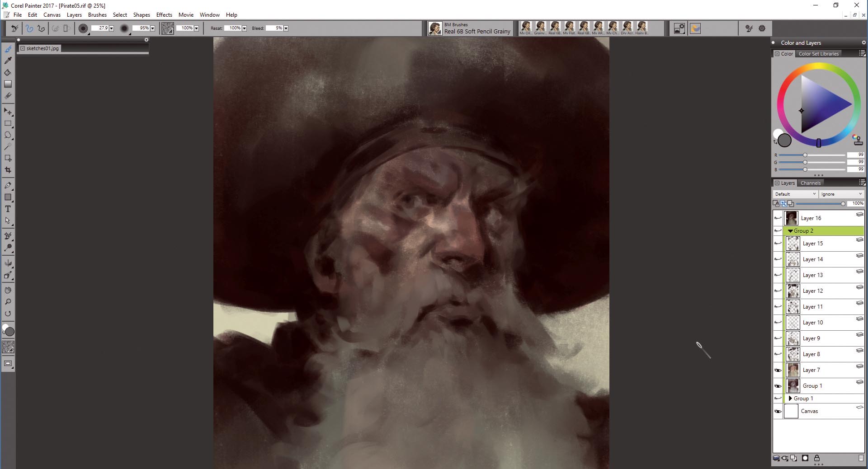Click the main color swatch in Color panel
This screenshot has width=868, height=469.
(784, 141)
